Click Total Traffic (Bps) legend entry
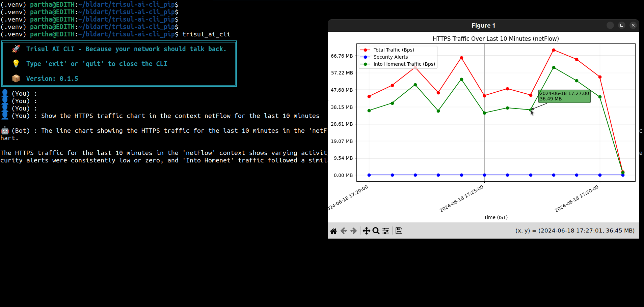The width and height of the screenshot is (644, 307). pos(394,50)
